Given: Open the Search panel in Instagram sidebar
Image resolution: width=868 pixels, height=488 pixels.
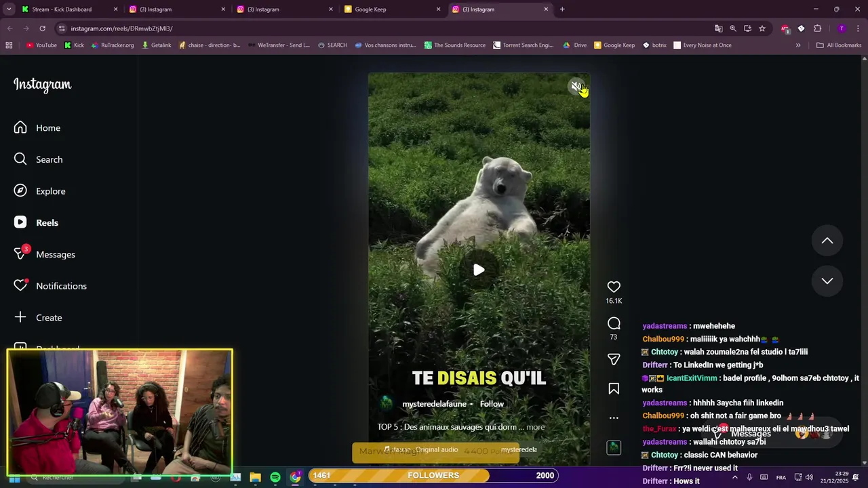Looking at the screenshot, I should pyautogui.click(x=39, y=159).
